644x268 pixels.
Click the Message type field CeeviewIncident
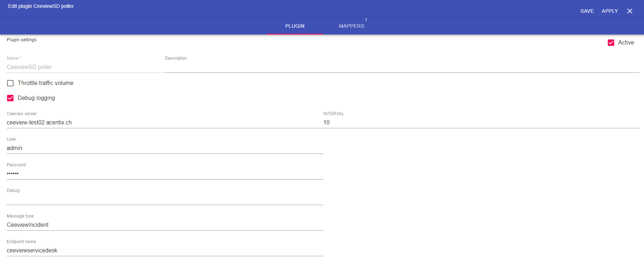pyautogui.click(x=164, y=225)
